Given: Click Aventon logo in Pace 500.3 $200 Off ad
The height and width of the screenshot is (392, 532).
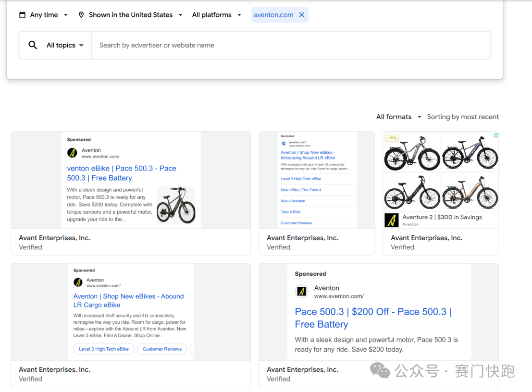Looking at the screenshot, I should [301, 292].
